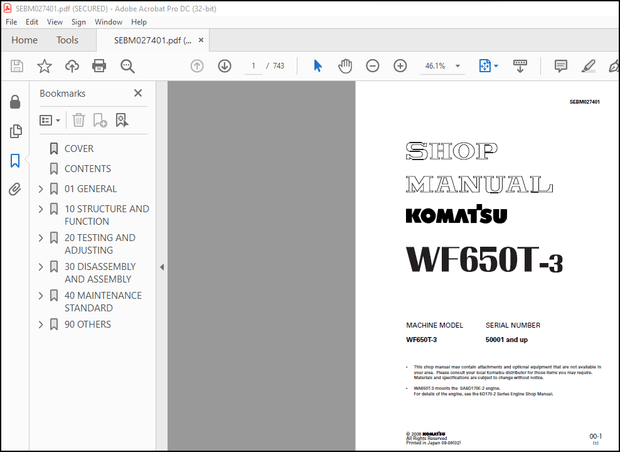
Task: Jump to COVER bookmark
Action: pos(79,149)
